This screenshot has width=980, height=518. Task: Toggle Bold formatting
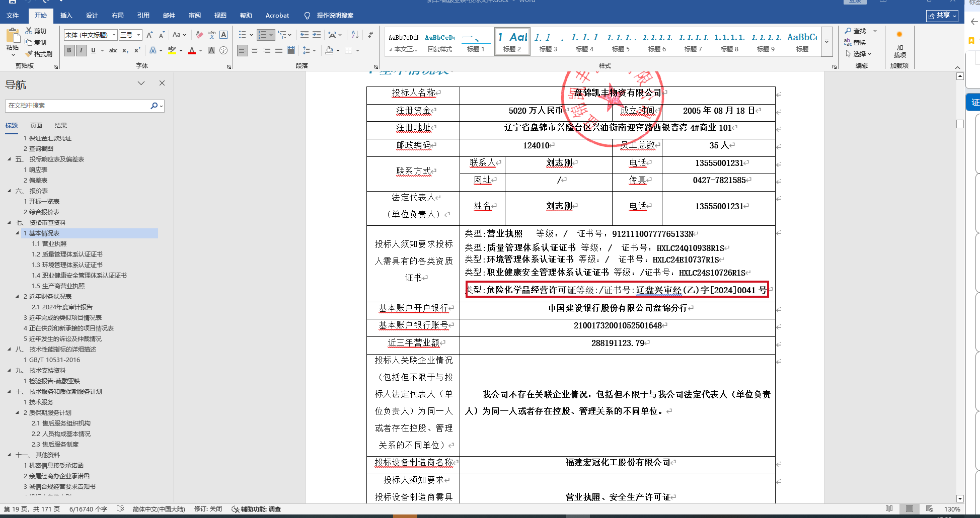[69, 50]
